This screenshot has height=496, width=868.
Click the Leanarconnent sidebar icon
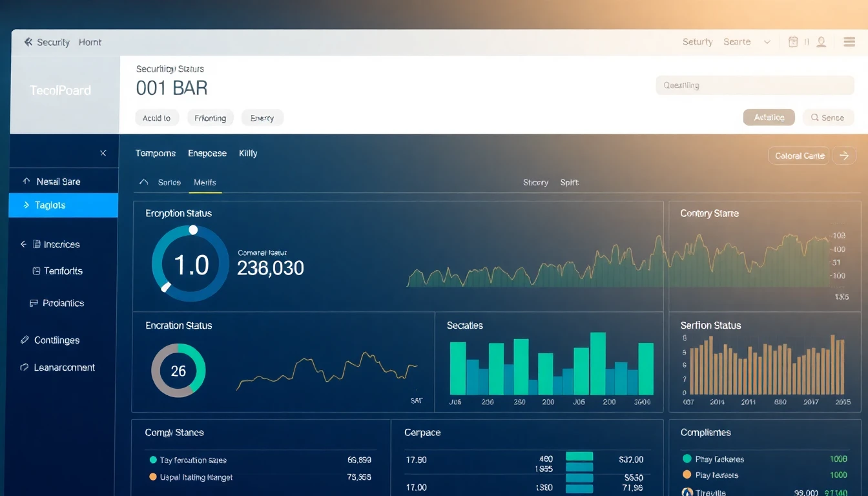point(24,367)
